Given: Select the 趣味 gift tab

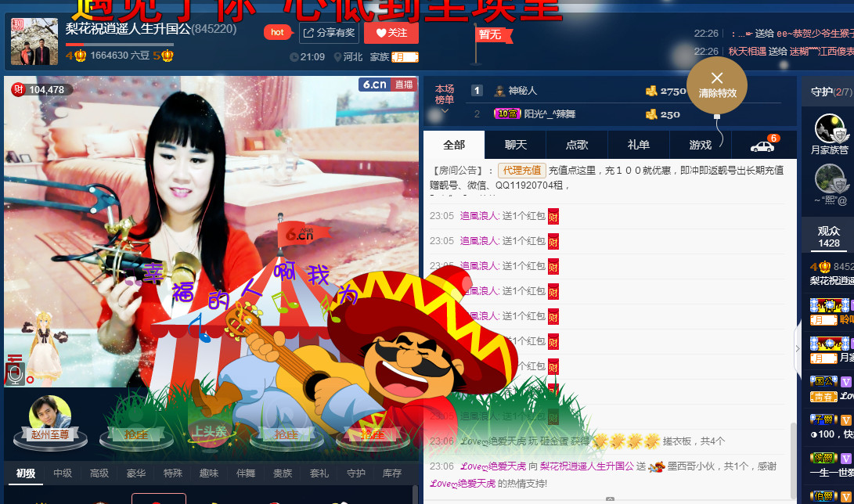Looking at the screenshot, I should pos(209,473).
